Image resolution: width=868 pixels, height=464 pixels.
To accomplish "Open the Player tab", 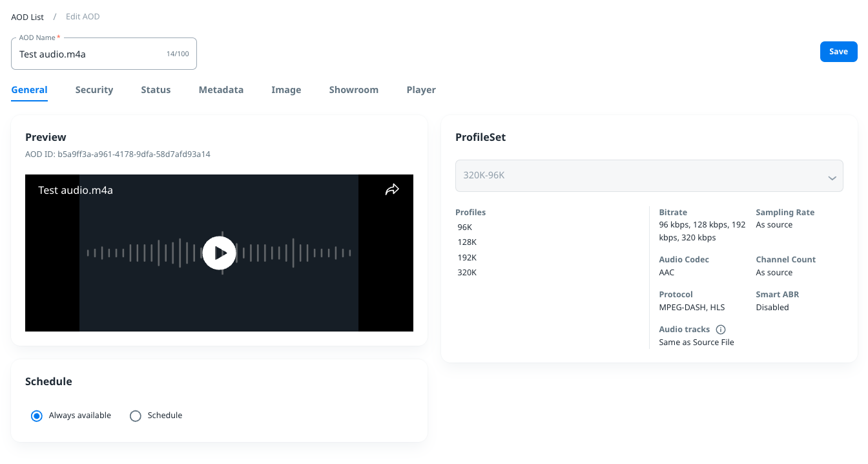I will pos(421,90).
